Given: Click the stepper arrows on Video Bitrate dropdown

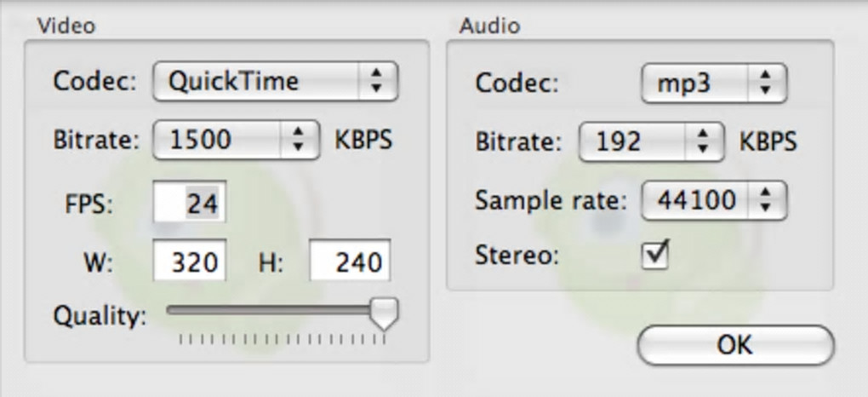Looking at the screenshot, I should point(297,141).
